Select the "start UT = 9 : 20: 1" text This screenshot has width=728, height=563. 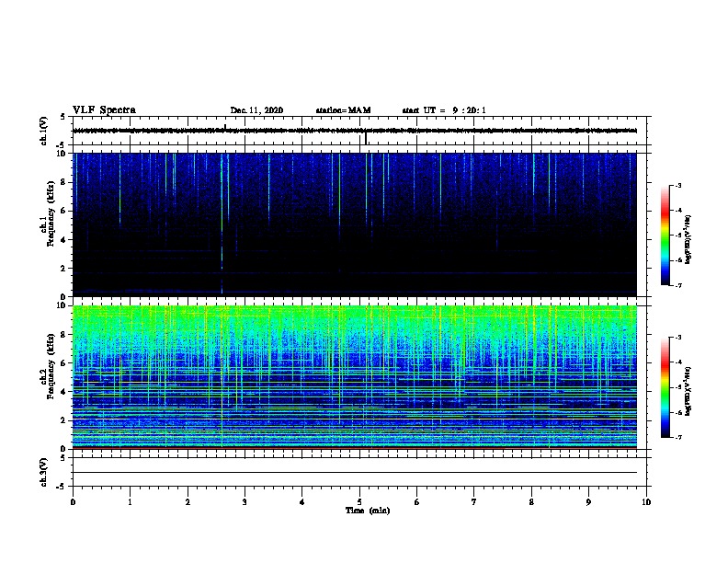[x=444, y=110]
